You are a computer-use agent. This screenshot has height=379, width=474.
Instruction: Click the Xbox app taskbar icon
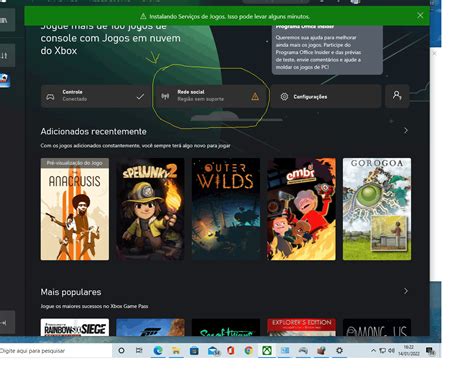[x=267, y=351]
